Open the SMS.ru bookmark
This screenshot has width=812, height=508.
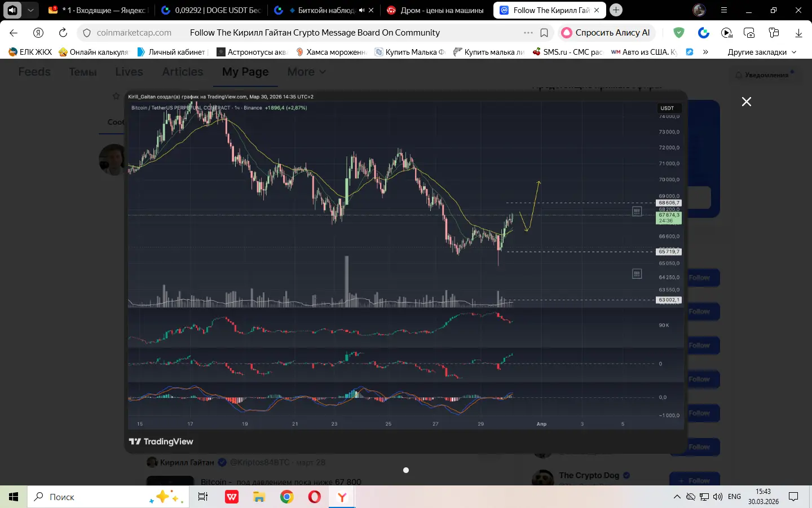[x=568, y=52]
